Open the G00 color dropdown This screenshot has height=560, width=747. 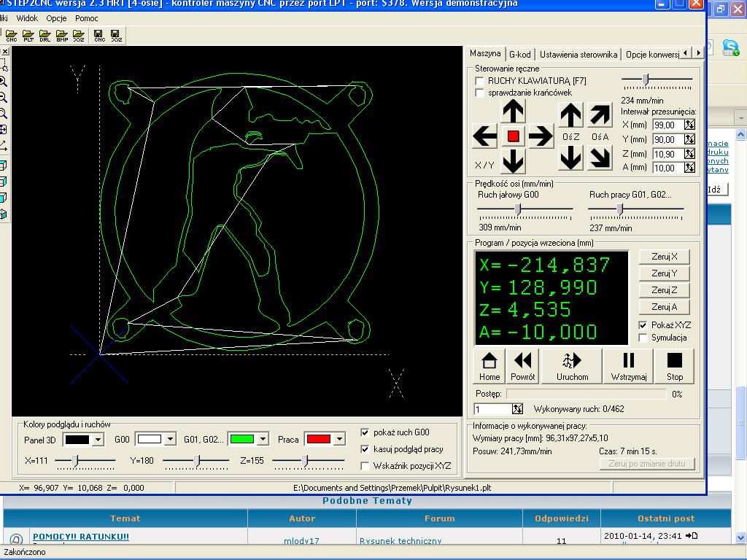[170, 439]
